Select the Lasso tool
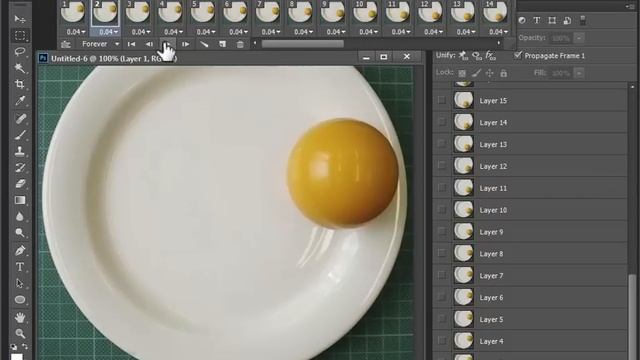This screenshot has height=360, width=640. tap(20, 51)
